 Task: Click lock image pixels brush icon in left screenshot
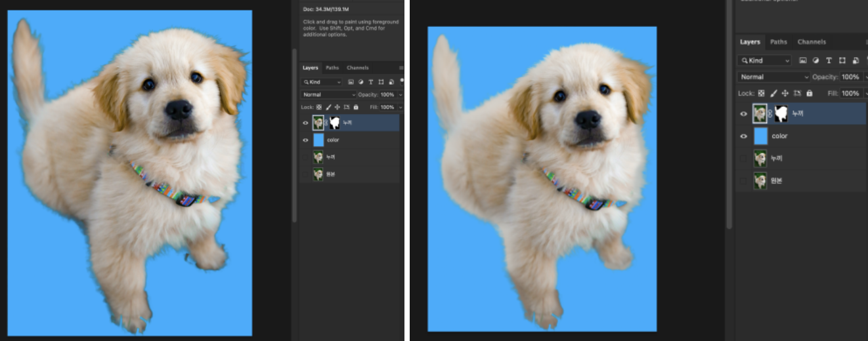328,107
